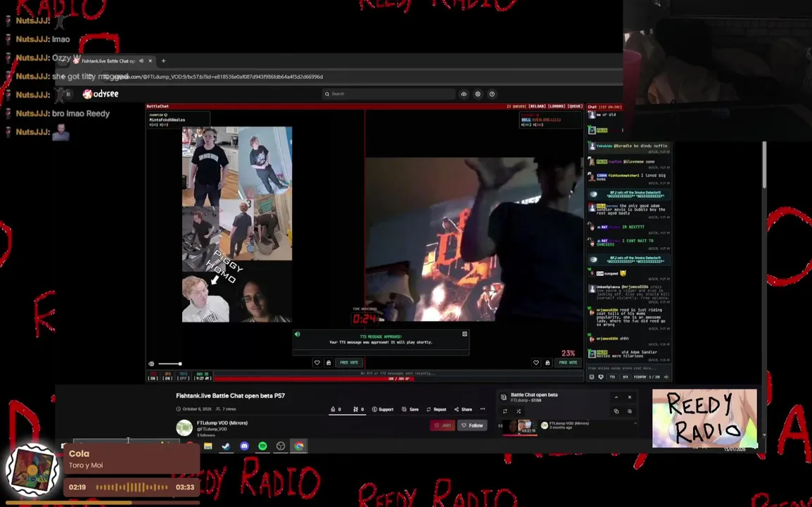
Task: Click the Odysee logo
Action: tap(101, 94)
